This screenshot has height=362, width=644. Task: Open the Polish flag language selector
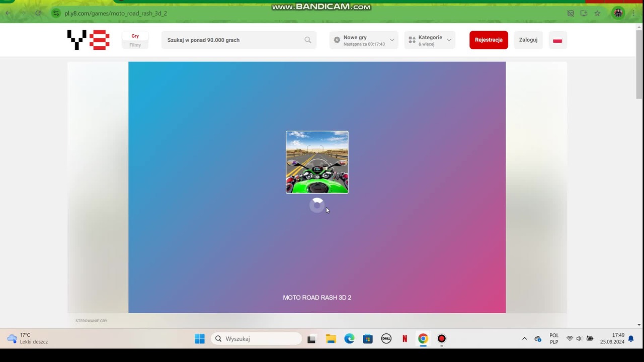[557, 40]
